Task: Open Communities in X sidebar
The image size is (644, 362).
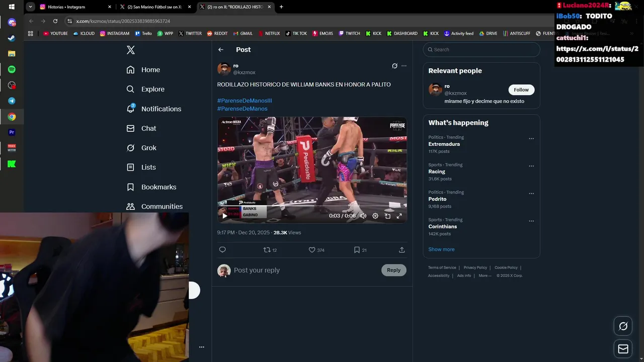Action: pyautogui.click(x=154, y=207)
